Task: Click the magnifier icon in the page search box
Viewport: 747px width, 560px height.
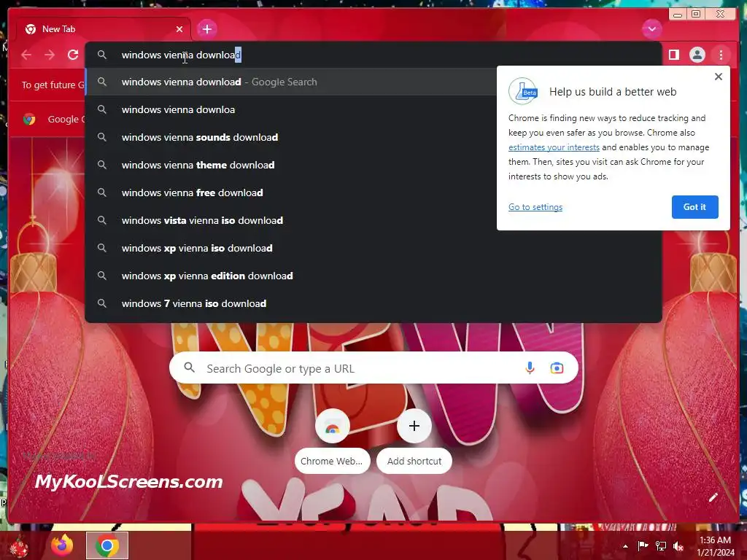Action: tap(189, 367)
